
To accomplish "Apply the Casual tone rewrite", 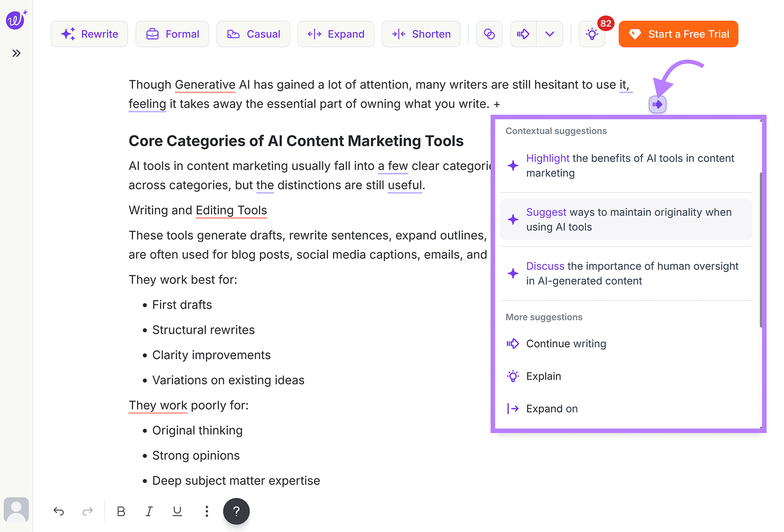I will tap(253, 34).
